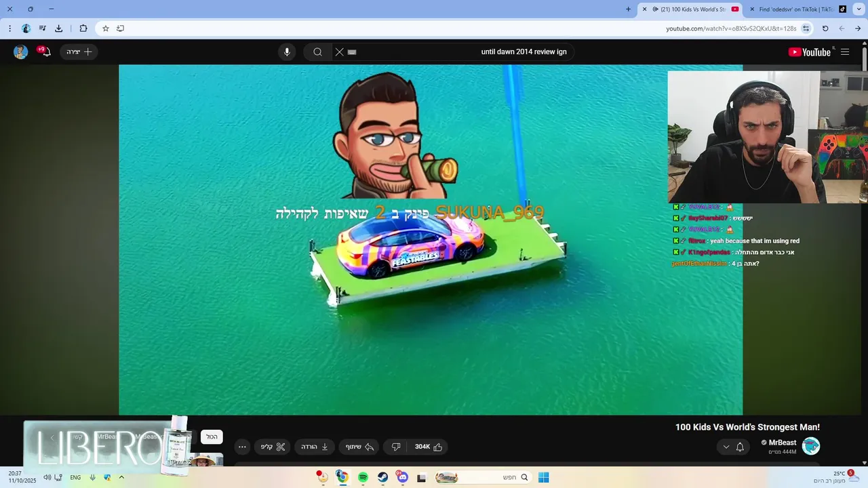Click the MrBeast video player

(431, 239)
